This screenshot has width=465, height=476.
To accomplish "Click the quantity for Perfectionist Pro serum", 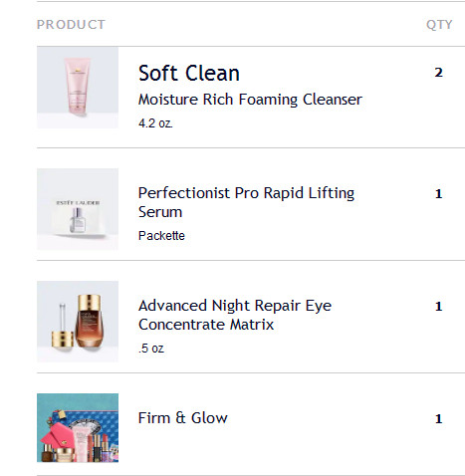I will pos(438,193).
